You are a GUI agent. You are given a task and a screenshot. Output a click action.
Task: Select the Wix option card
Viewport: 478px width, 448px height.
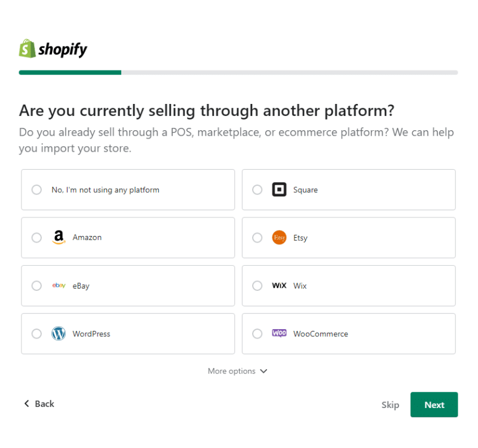(x=348, y=286)
